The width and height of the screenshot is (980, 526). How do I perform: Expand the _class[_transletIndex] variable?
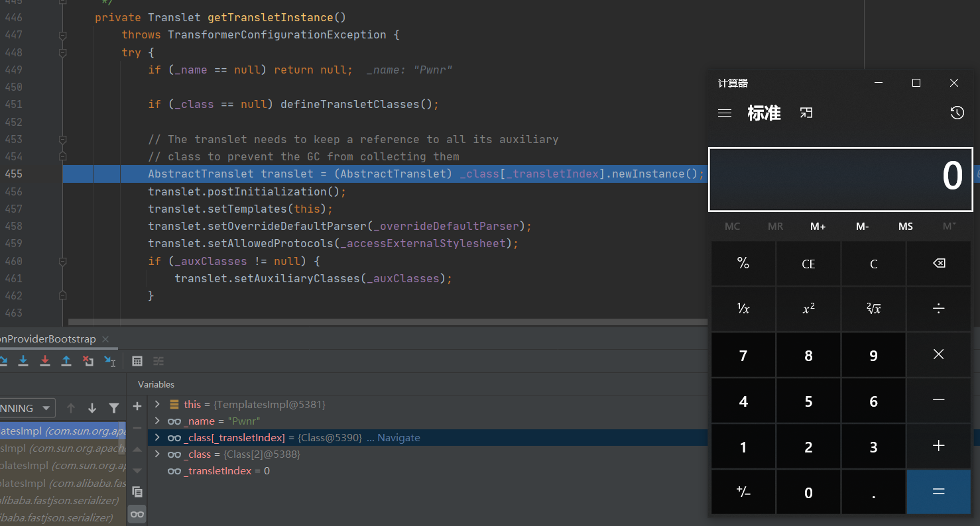157,438
